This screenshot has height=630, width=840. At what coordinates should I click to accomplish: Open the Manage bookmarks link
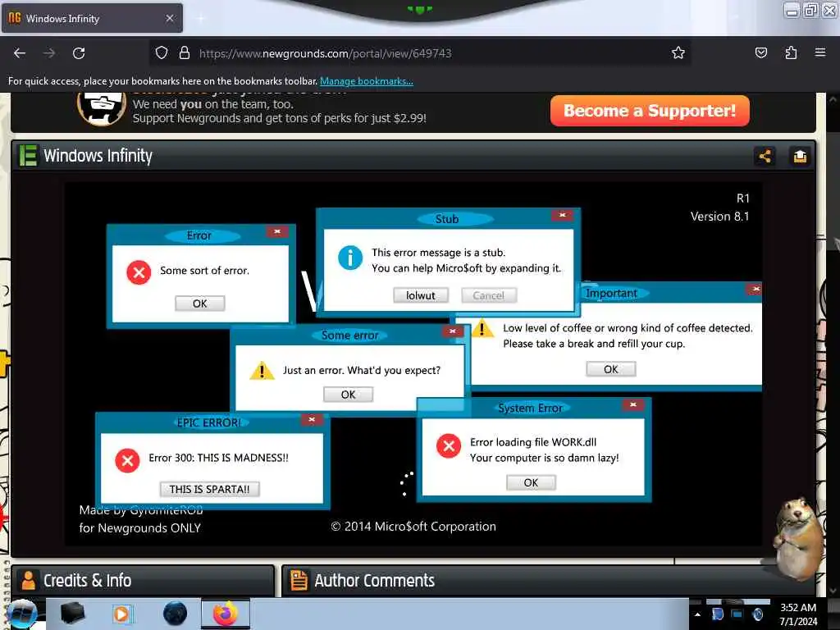tap(367, 81)
